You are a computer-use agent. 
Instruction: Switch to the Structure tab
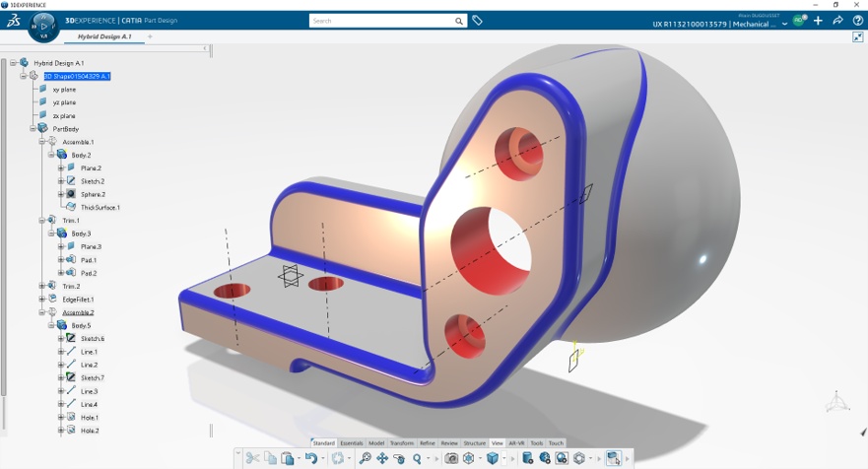(x=475, y=443)
